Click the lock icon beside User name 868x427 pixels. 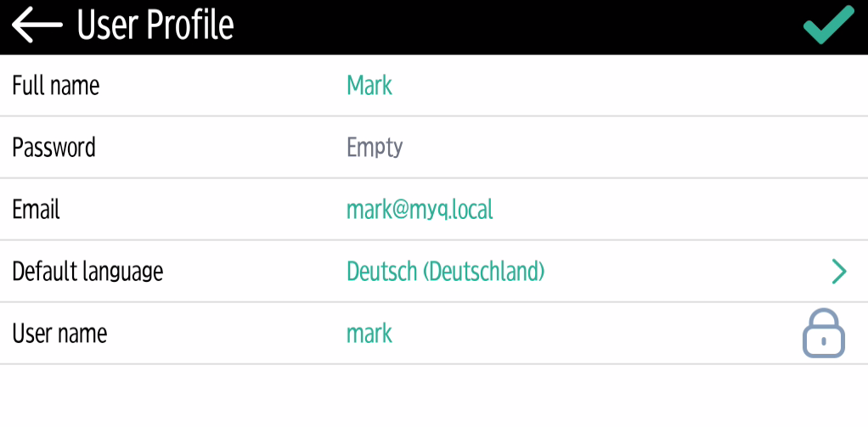coord(823,333)
